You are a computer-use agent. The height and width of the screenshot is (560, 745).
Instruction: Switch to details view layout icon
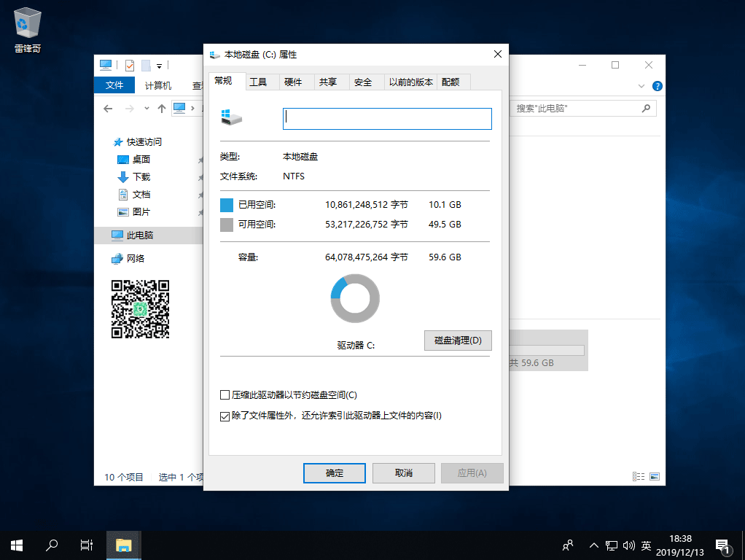[639, 477]
